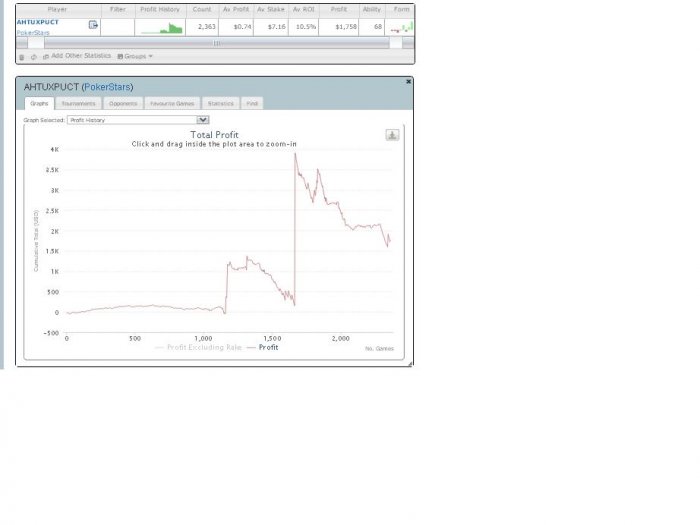Click the 2,363 count cell
700x525 pixels.
pos(202,27)
